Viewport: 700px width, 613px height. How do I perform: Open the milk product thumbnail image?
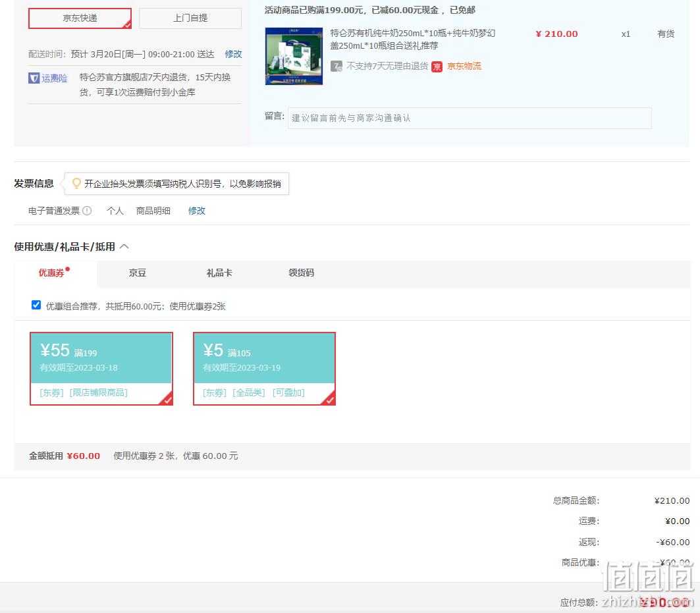tap(294, 56)
